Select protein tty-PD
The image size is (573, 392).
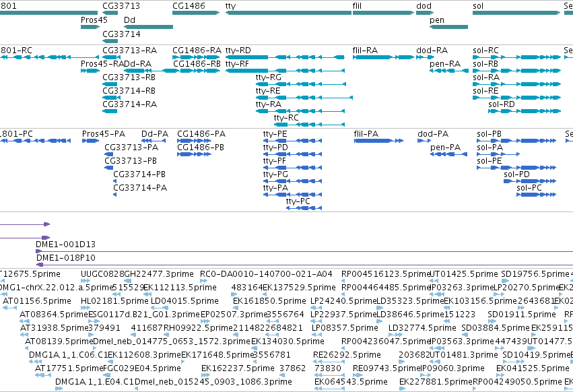pos(292,154)
